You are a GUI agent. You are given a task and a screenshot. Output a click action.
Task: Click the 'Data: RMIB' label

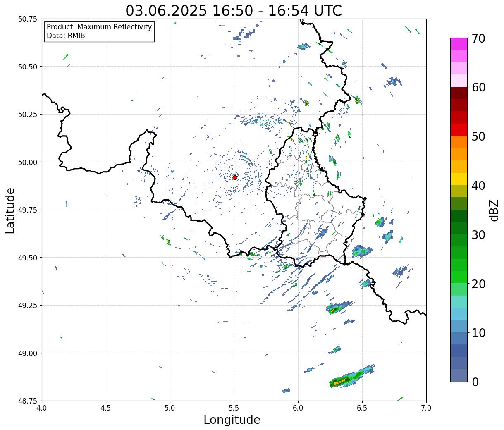click(66, 36)
